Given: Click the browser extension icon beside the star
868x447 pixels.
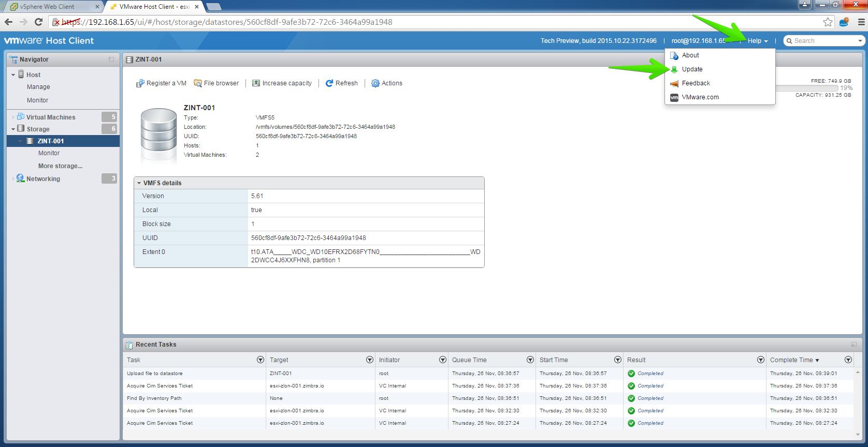Looking at the screenshot, I should coord(844,22).
